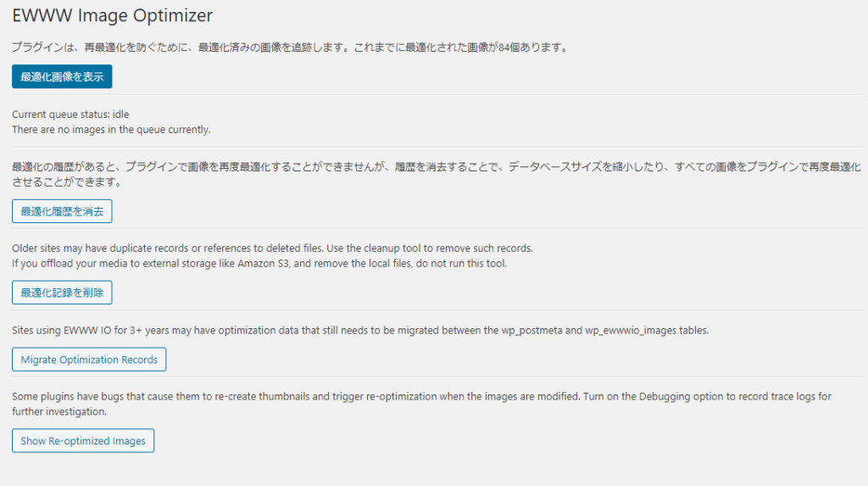This screenshot has height=486, width=868.
Task: Click the 最適化履歴を消去 button
Action: point(62,211)
